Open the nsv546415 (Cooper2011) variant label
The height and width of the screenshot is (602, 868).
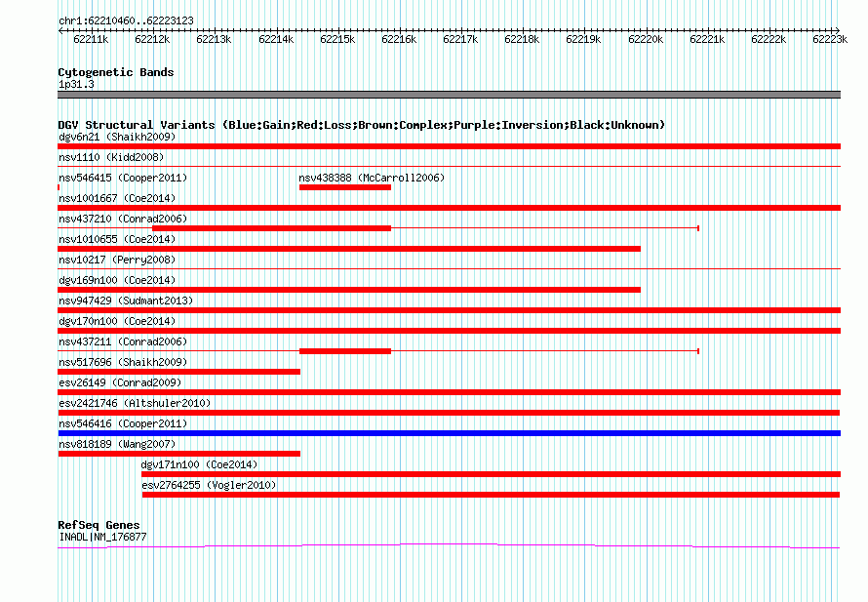(123, 178)
